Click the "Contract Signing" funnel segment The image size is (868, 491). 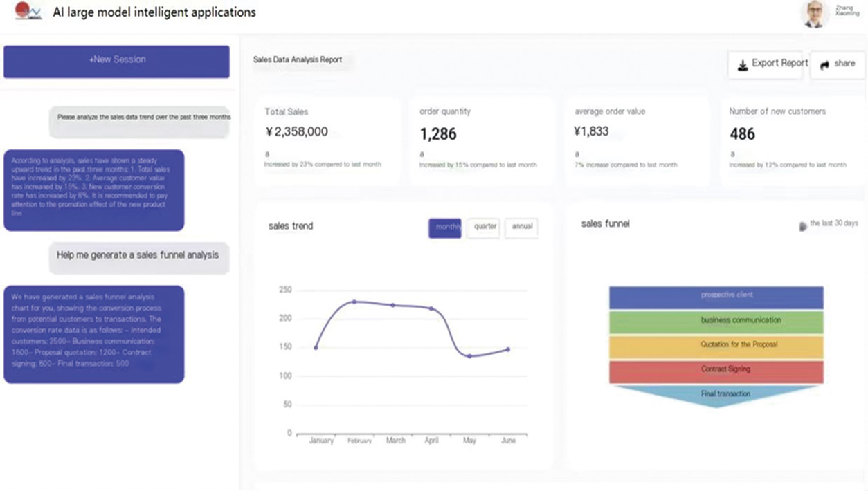715,369
